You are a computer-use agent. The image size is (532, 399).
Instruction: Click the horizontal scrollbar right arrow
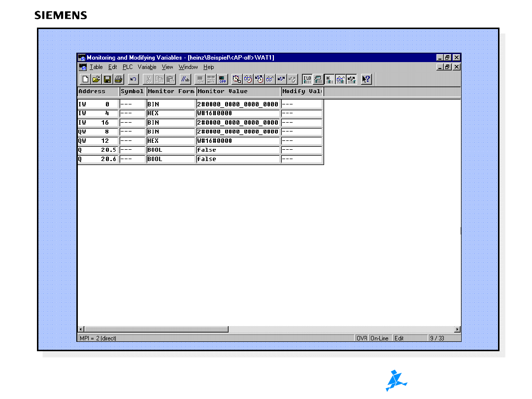point(457,329)
